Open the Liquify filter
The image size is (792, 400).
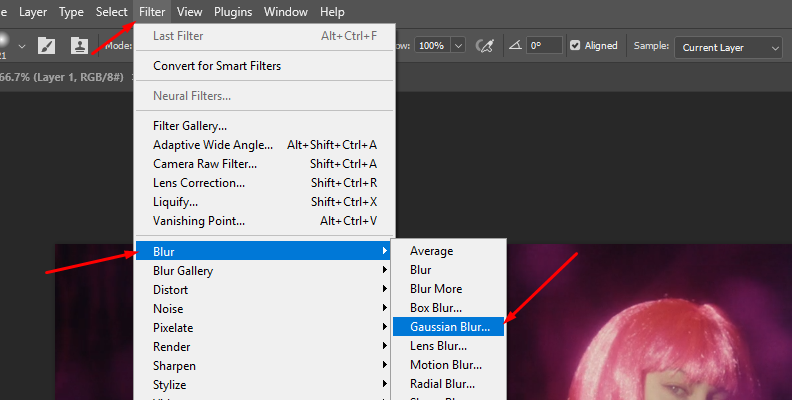click(265, 202)
